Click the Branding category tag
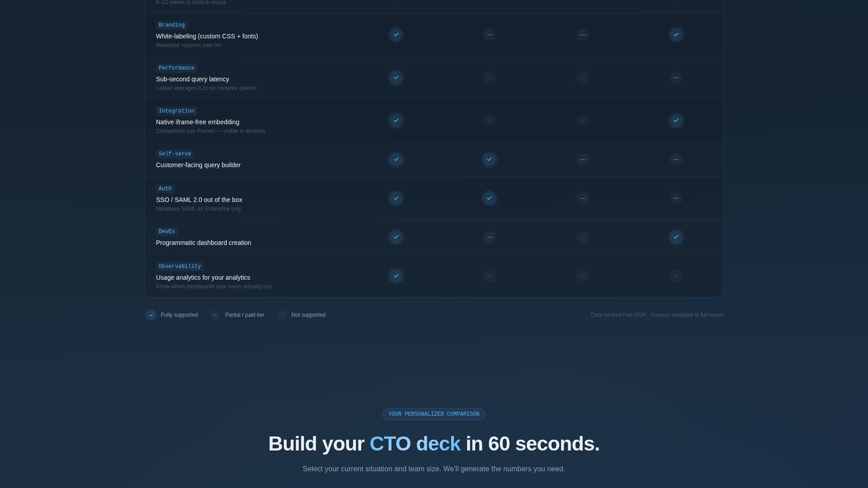 point(171,25)
